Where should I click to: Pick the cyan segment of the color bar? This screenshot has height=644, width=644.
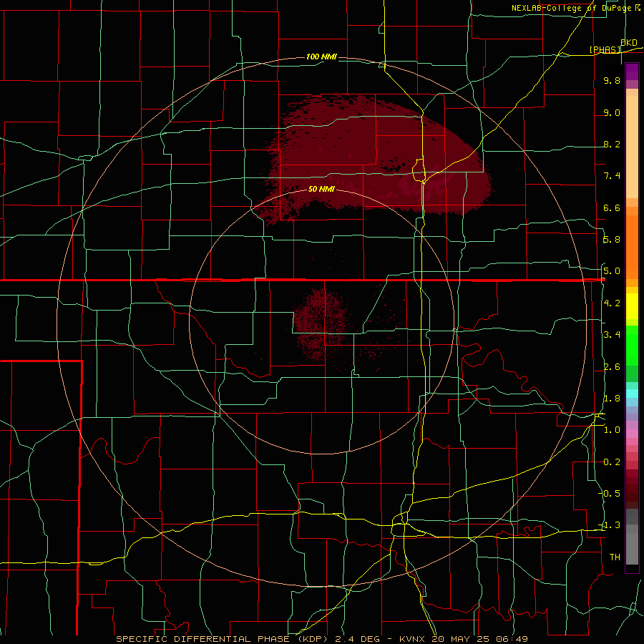pos(632,393)
